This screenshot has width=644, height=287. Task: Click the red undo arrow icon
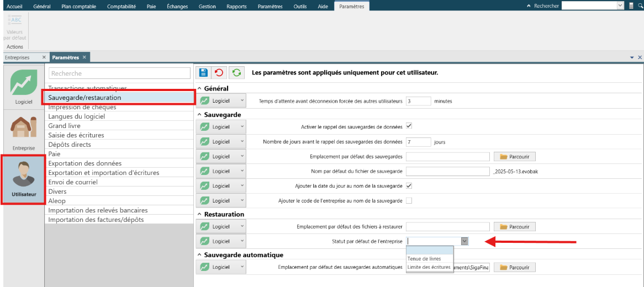point(219,73)
